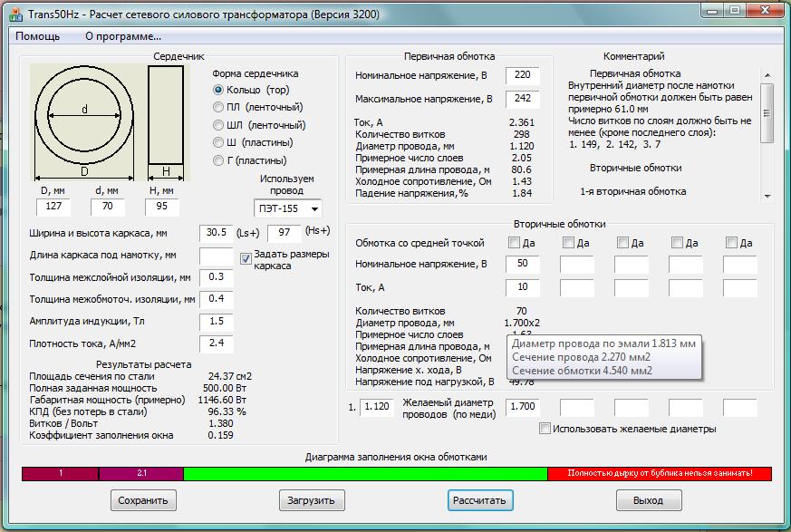Click the toroid core diagram image
791x532 pixels.
84,121
